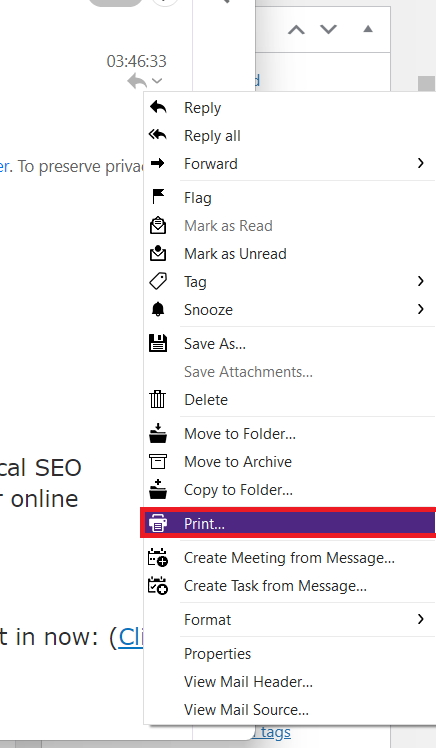Expand the Format submenu arrow

[420, 619]
